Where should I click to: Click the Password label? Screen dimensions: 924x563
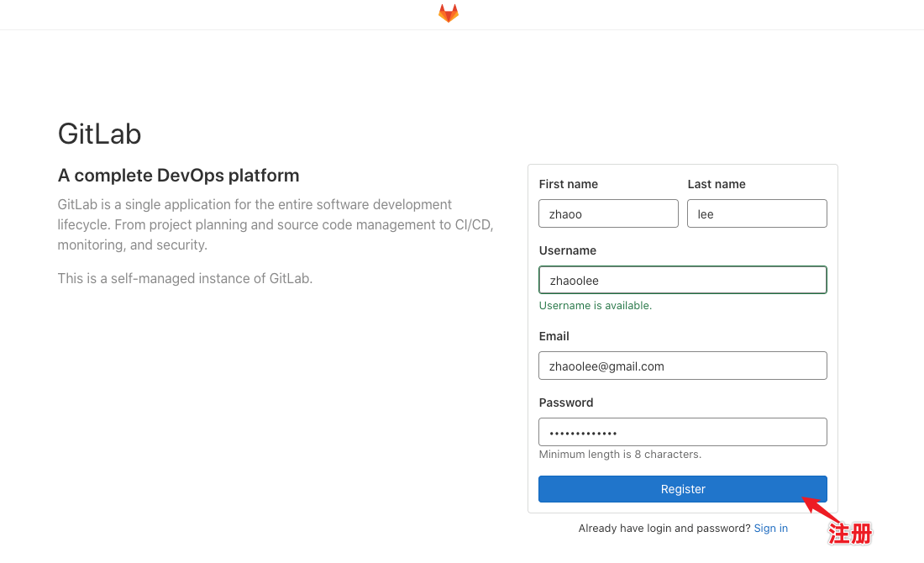(x=565, y=403)
